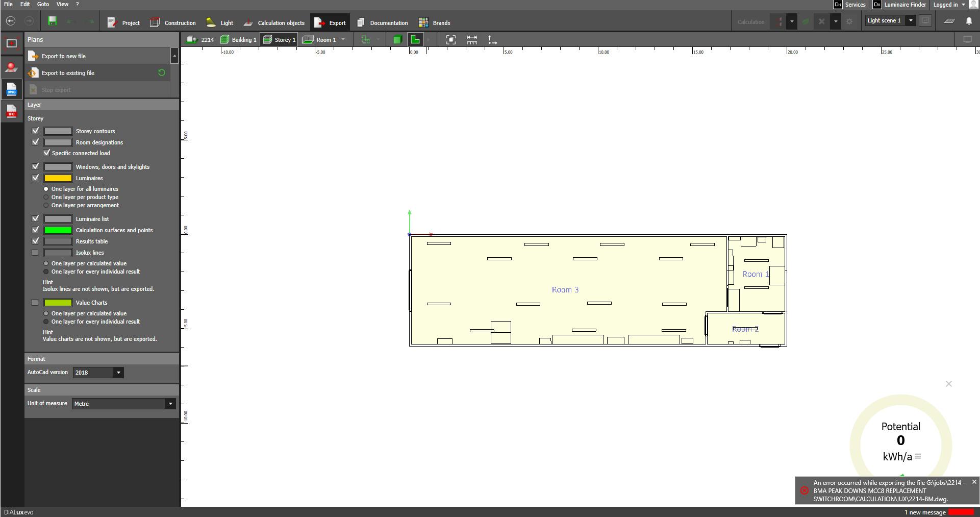
Task: Open the Calculation objects tab
Action: 273,22
